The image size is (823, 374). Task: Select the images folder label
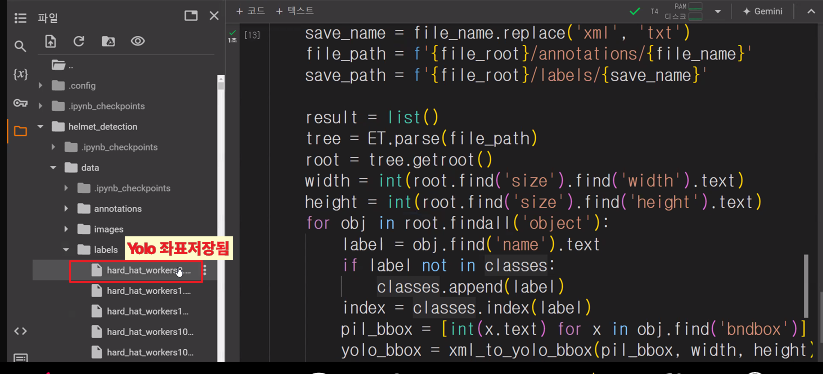pos(109,229)
